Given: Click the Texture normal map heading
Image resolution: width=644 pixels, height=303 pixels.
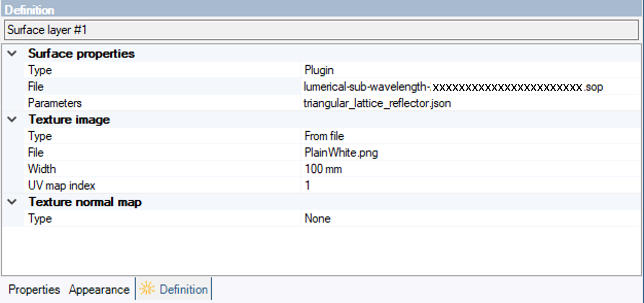Looking at the screenshot, I should point(85,202).
